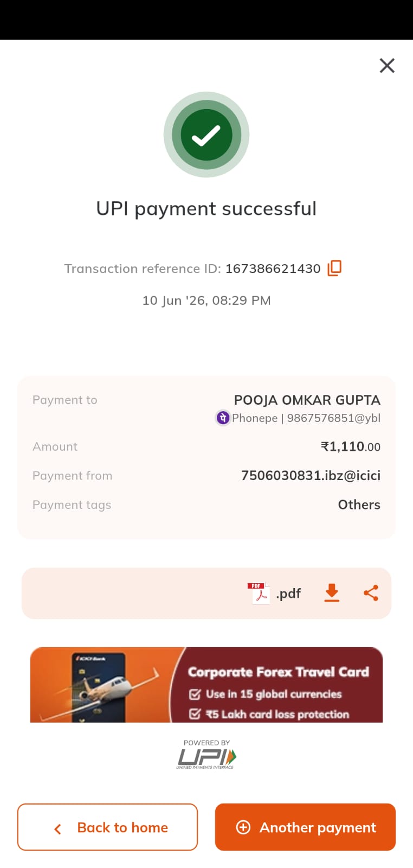Tap the Payment from account 7506030831.ibz@icici
Viewport: 413px width, 868px height.
(311, 475)
